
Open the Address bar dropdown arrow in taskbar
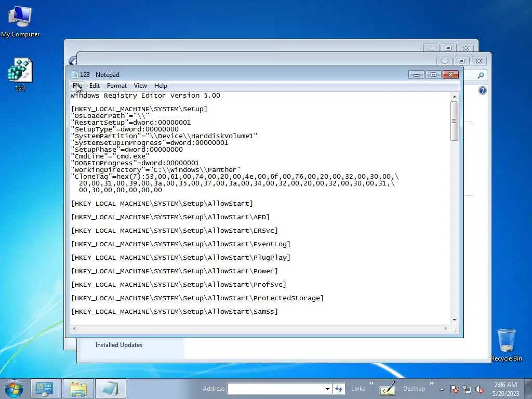click(327, 389)
